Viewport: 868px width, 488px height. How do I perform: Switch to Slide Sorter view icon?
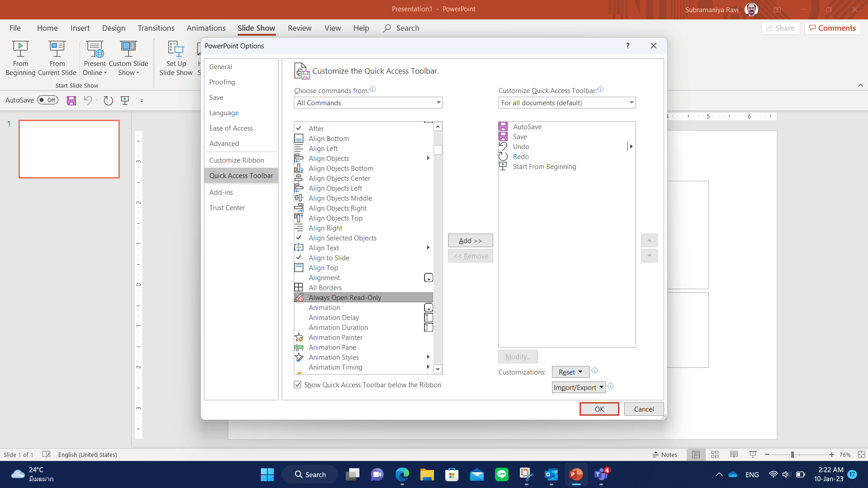pyautogui.click(x=715, y=455)
